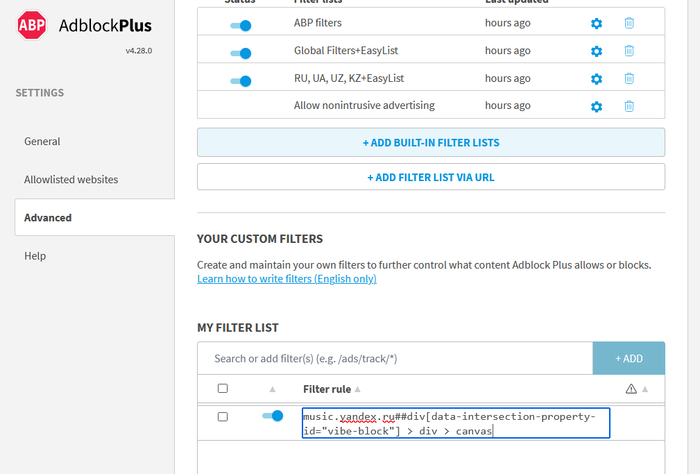Remove Global Filters+EasyList with trash icon
700x474 pixels.
click(629, 51)
